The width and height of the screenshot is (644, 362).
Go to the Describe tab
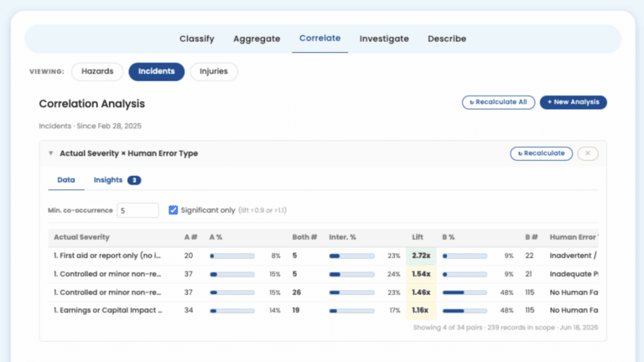pos(447,39)
